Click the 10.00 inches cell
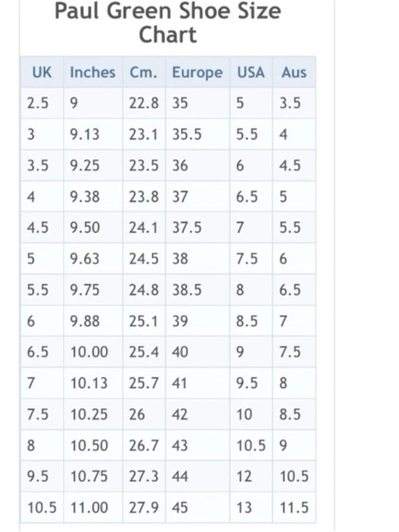Screen dimensions: 399x532 pos(93,352)
